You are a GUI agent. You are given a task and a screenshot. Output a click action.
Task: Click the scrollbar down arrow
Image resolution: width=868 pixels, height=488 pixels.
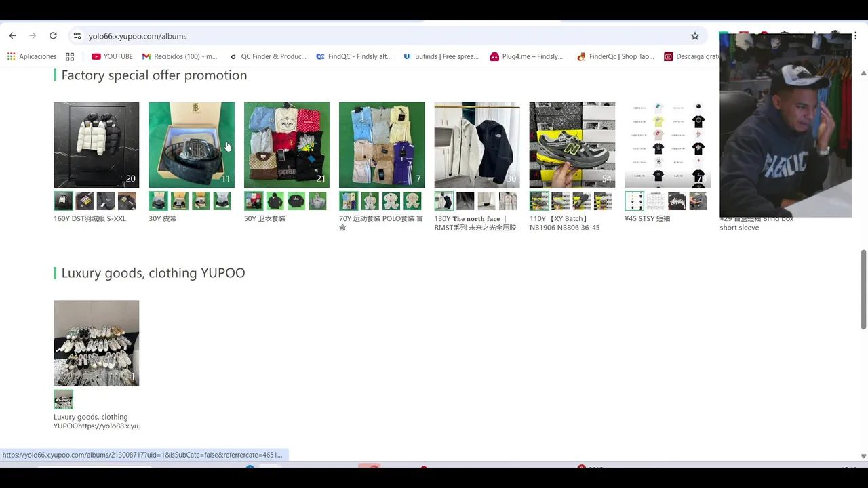coord(863,456)
